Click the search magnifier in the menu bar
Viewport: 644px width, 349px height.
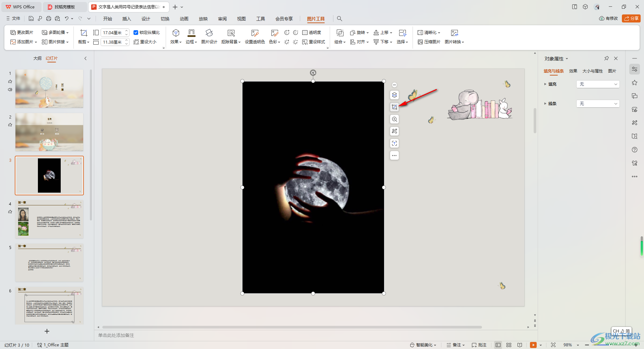click(339, 19)
